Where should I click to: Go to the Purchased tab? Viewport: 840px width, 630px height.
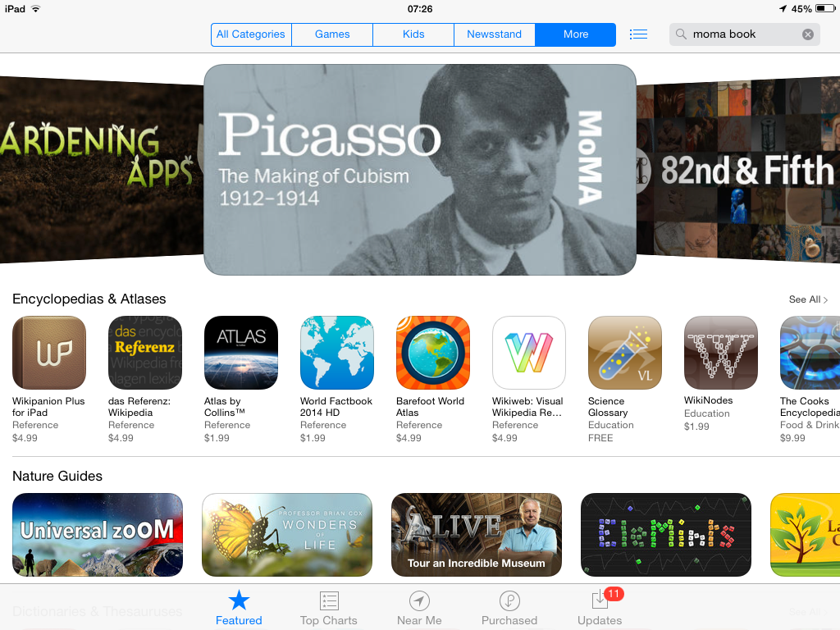pyautogui.click(x=509, y=609)
